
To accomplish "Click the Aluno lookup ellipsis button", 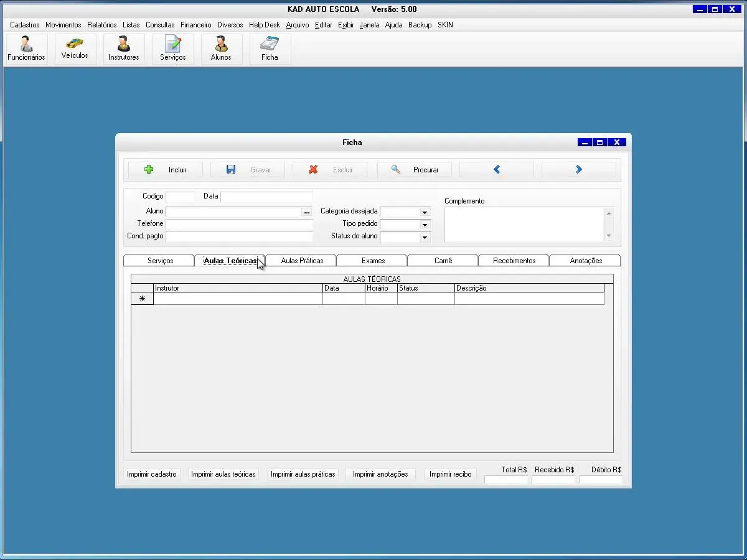I will point(306,212).
